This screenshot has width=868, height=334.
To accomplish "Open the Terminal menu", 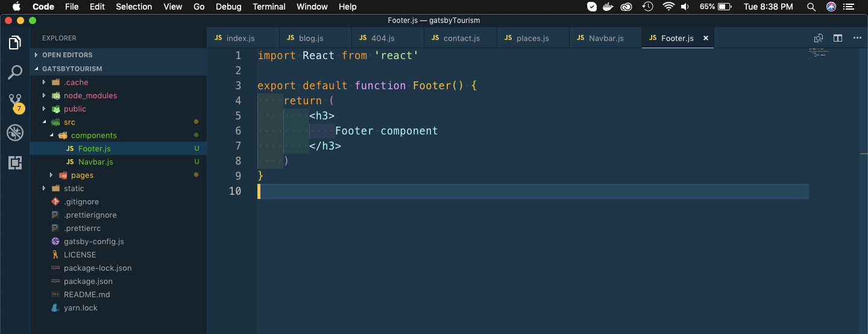I will point(269,7).
